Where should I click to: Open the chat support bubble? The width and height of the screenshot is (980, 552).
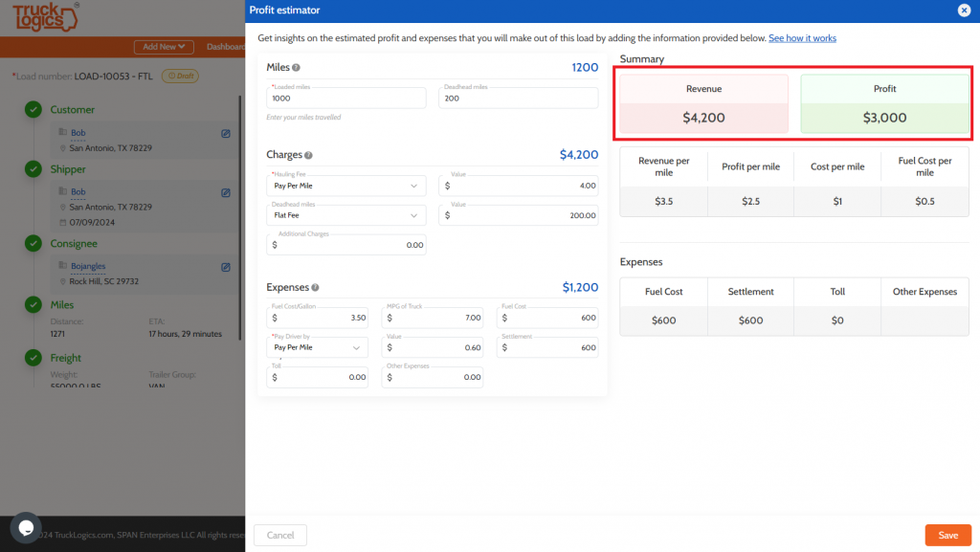click(x=26, y=528)
